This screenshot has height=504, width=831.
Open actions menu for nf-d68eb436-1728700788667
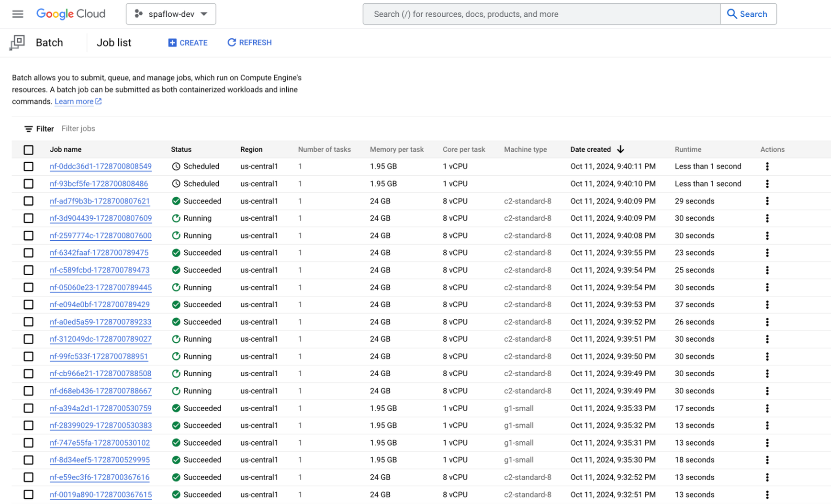(x=767, y=391)
